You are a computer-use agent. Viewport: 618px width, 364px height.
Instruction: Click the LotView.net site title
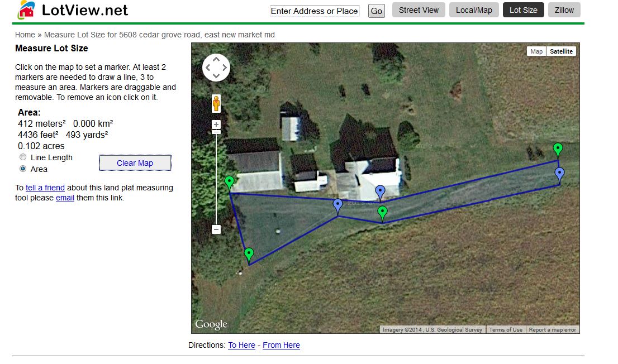pos(85,10)
